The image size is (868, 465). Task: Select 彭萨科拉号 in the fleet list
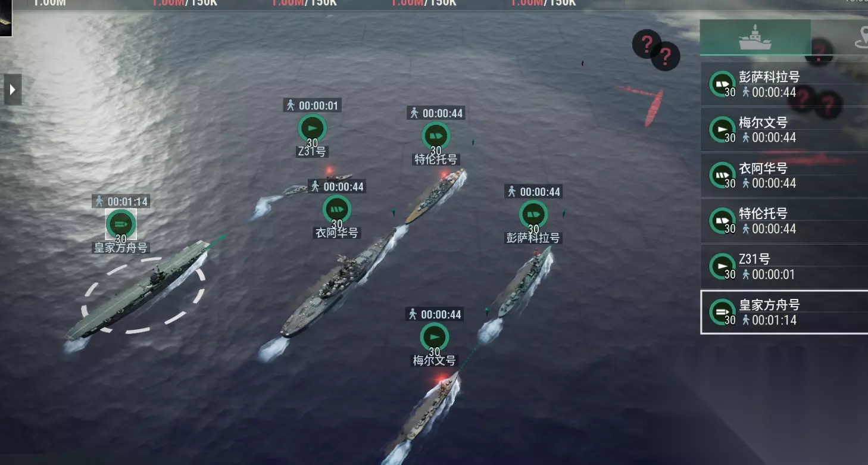(784, 84)
